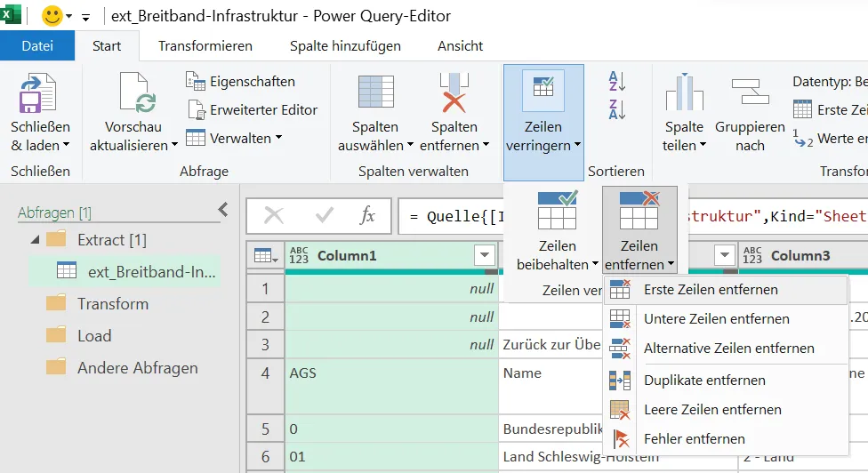Switch to the Start ribbon tab
Image resolution: width=868 pixels, height=473 pixels.
point(107,46)
